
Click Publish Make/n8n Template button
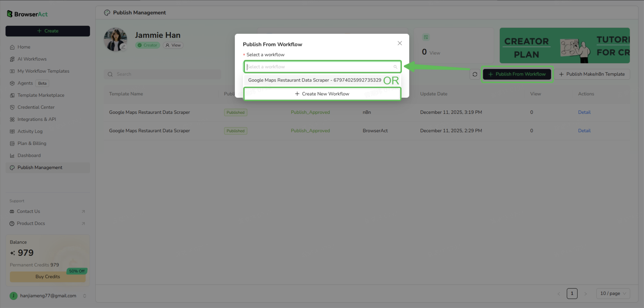592,74
